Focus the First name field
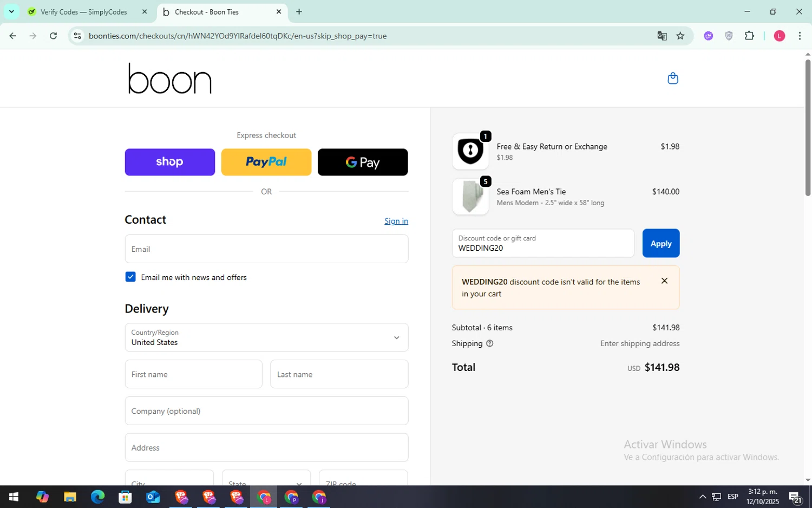The height and width of the screenshot is (508, 812). 193,374
